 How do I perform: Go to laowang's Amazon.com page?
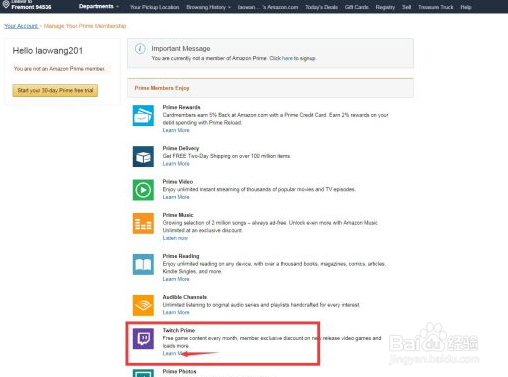[268, 7]
